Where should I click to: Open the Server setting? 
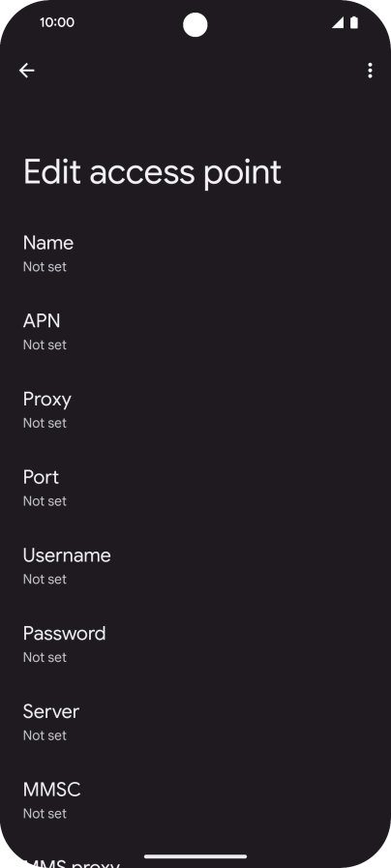(195, 723)
